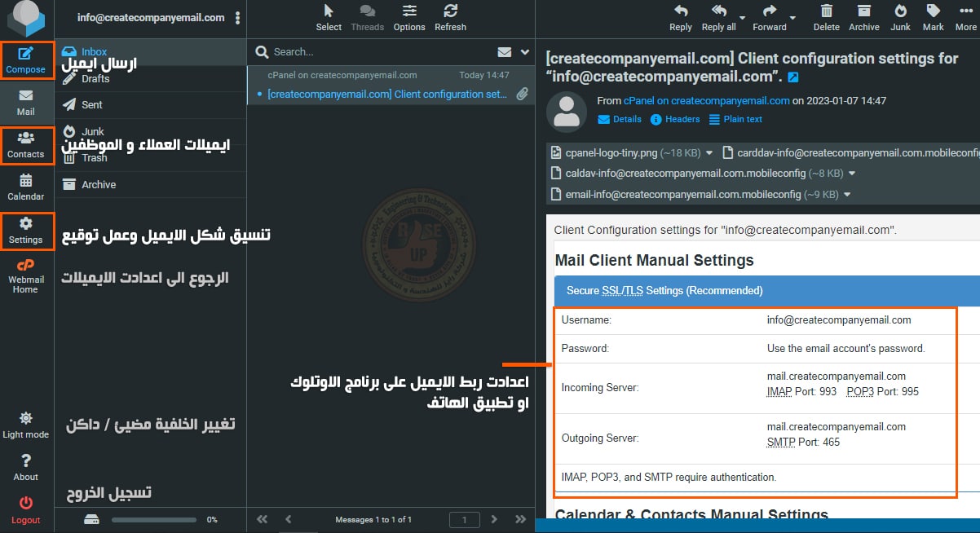Toggle Light mode in sidebar
980x533 pixels.
coord(26,425)
